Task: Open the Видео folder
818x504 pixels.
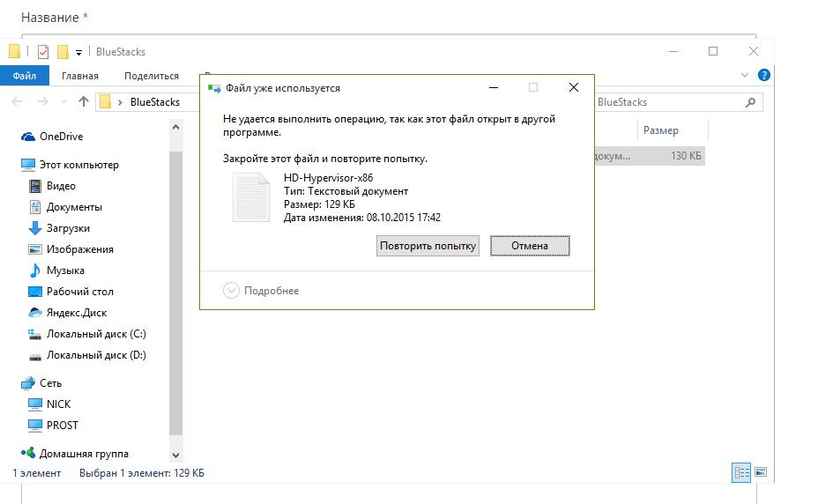Action: [61, 186]
